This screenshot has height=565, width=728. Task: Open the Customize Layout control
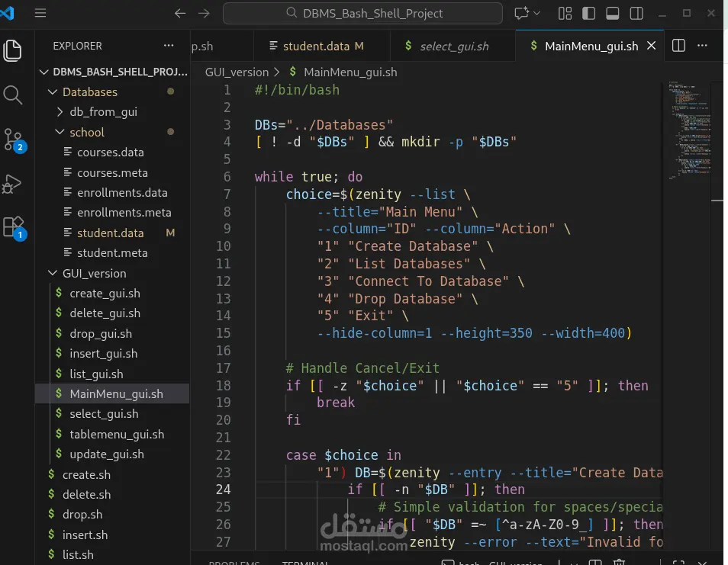coord(565,13)
